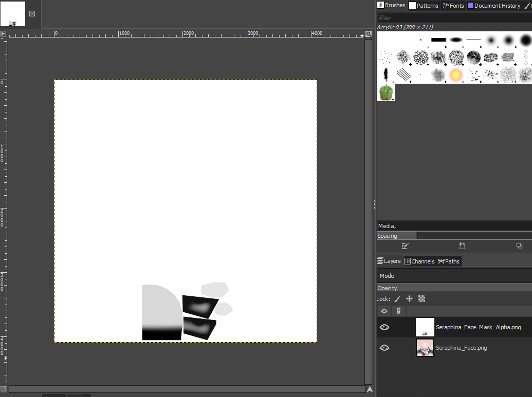The width and height of the screenshot is (532, 397).
Task: Open the Patterns tab
Action: [424, 6]
